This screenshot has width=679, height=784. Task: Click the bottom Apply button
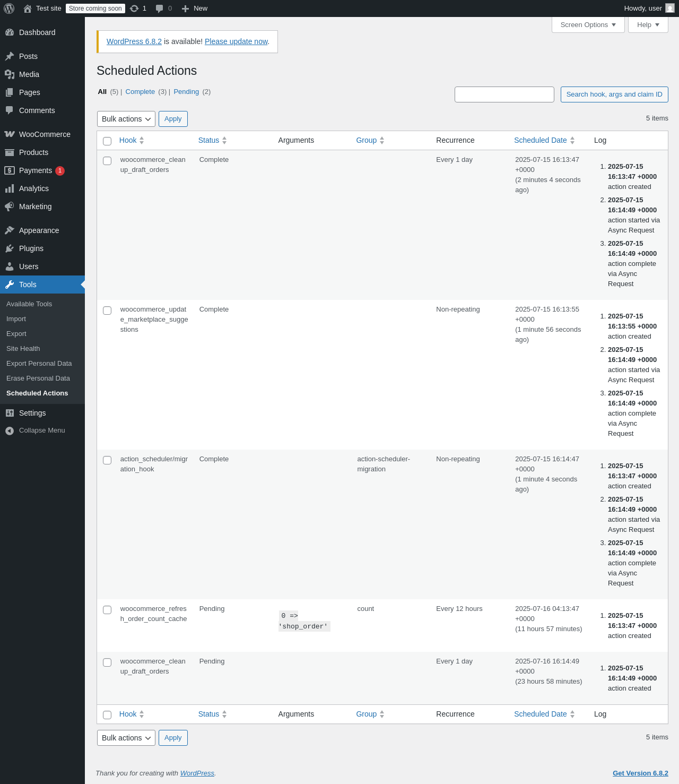click(x=173, y=738)
